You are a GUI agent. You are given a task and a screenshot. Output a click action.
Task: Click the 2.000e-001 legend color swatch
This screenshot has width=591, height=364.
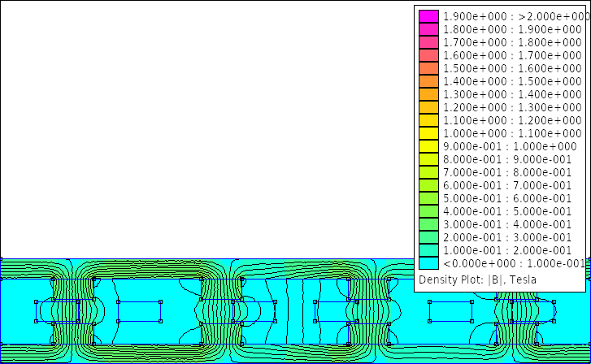[x=428, y=237]
